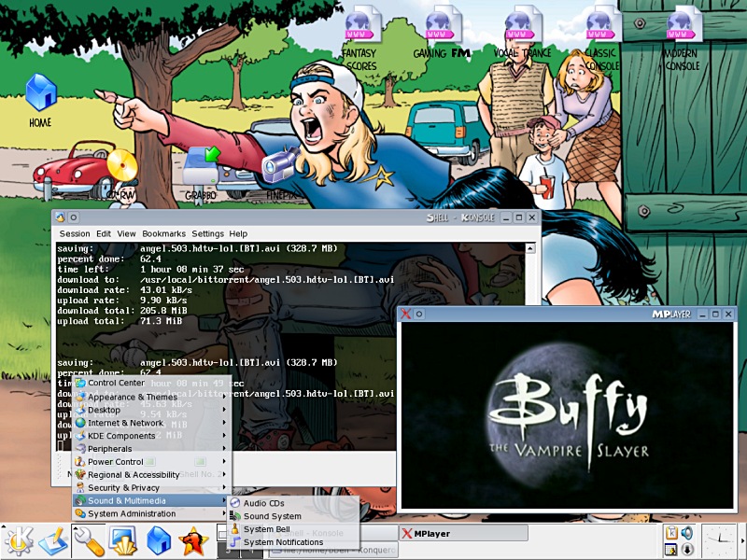The image size is (747, 560).
Task: Expand KDE Components submenu
Action: (151, 436)
